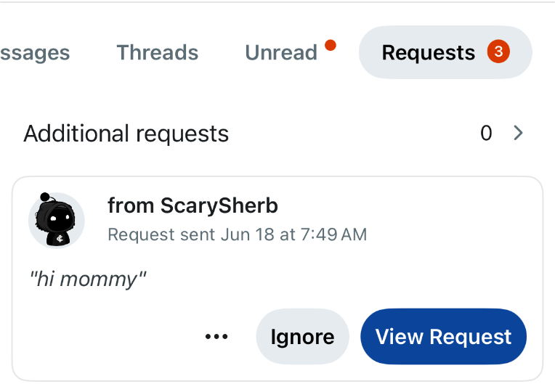Click the sender name "from ScarySherb"
The width and height of the screenshot is (555, 392).
(x=193, y=205)
